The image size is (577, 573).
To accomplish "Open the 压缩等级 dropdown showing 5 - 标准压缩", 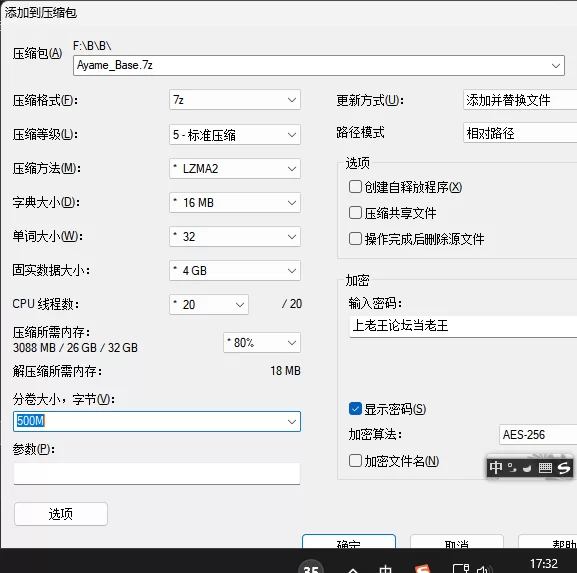I will [235, 135].
